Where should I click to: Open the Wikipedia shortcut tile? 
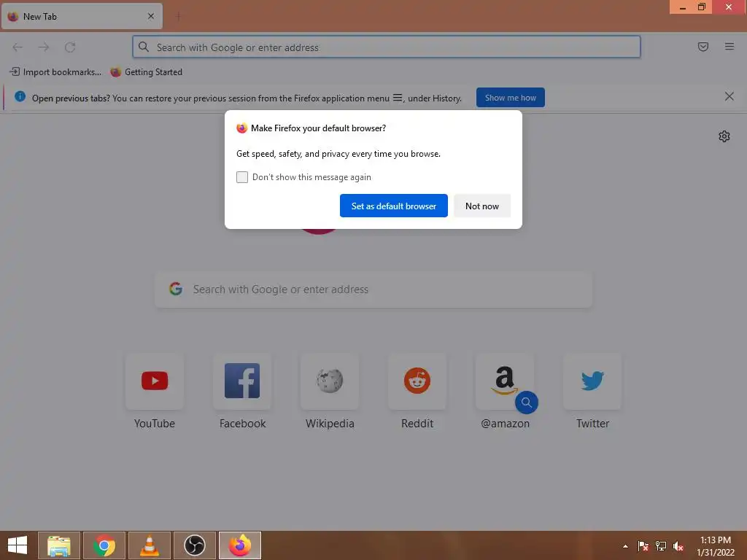click(x=330, y=381)
